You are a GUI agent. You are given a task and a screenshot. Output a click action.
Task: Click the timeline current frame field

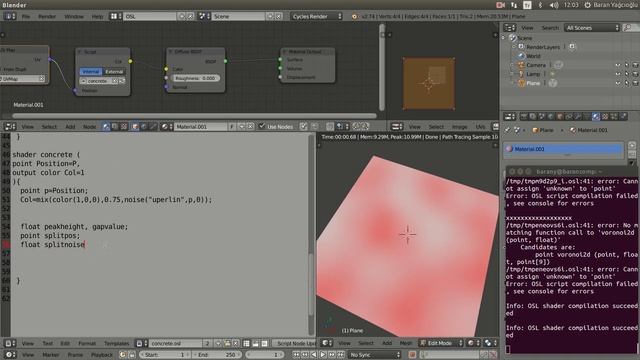pyautogui.click(x=265, y=355)
